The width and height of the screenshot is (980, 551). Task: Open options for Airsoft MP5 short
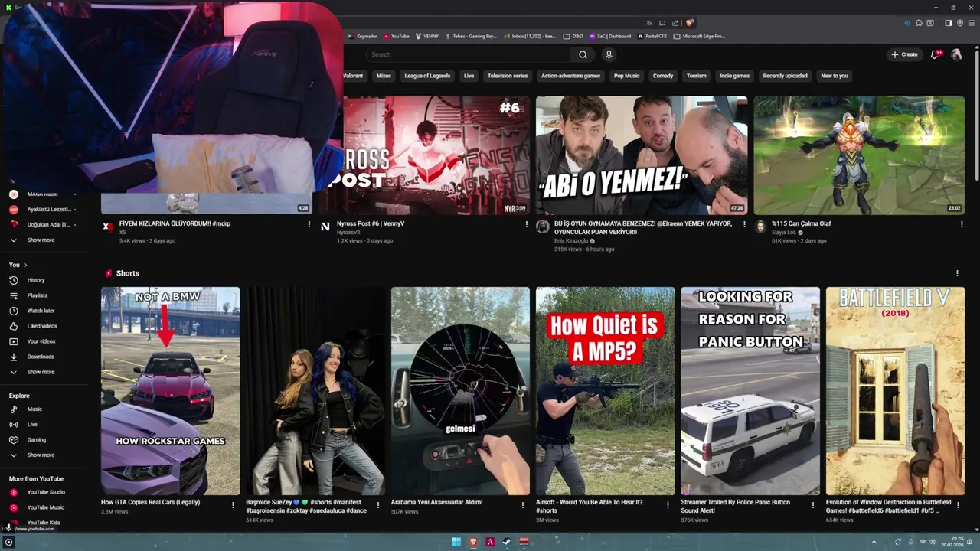click(668, 505)
